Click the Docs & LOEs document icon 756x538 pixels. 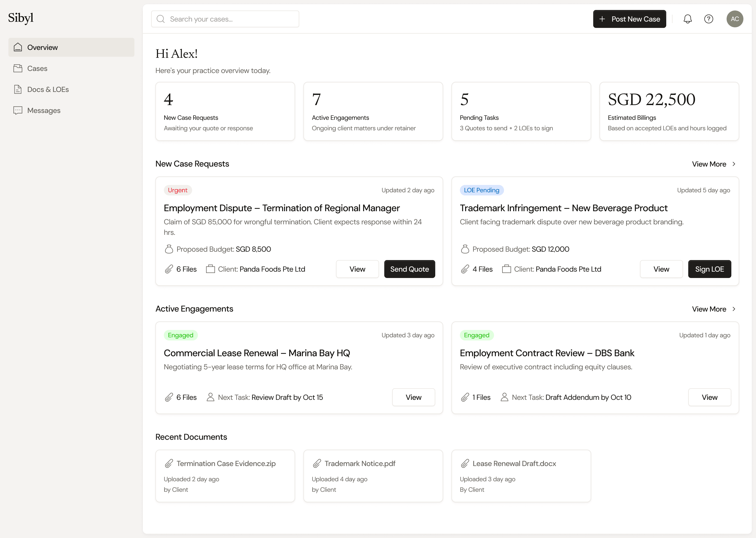18,89
